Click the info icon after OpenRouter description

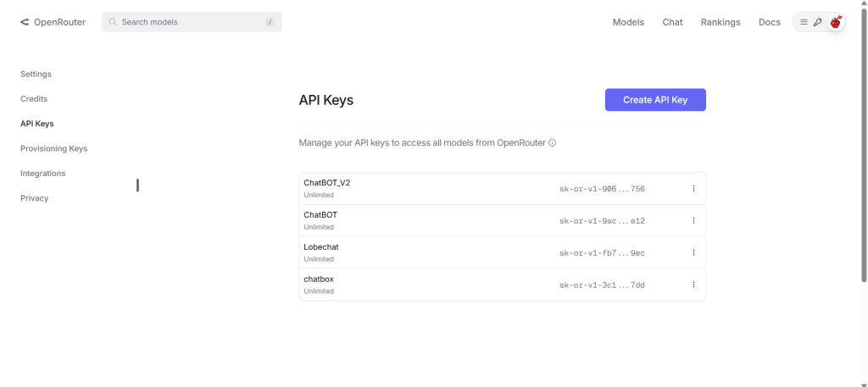click(552, 142)
